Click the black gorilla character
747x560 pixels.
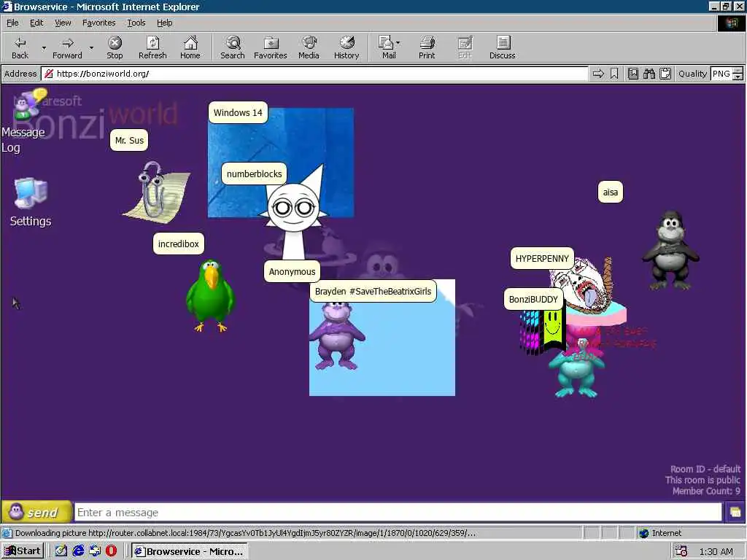pyautogui.click(x=671, y=251)
